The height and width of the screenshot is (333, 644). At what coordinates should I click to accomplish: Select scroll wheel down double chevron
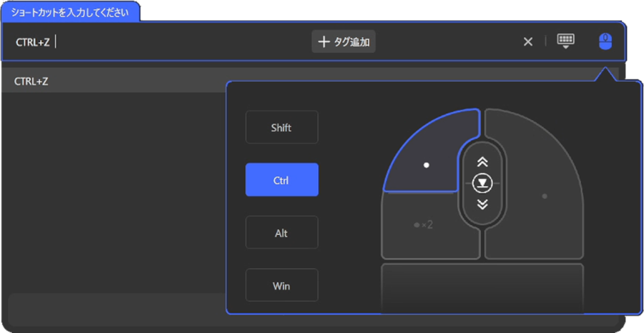(482, 204)
